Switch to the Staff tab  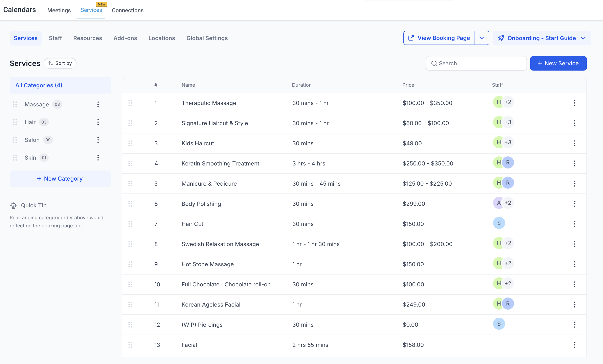pyautogui.click(x=55, y=38)
